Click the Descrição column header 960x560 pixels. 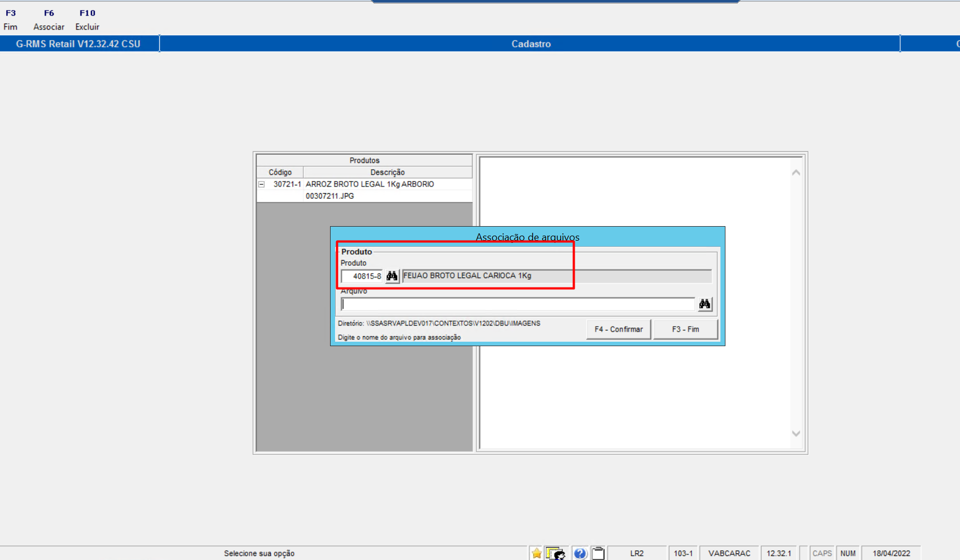[388, 173]
